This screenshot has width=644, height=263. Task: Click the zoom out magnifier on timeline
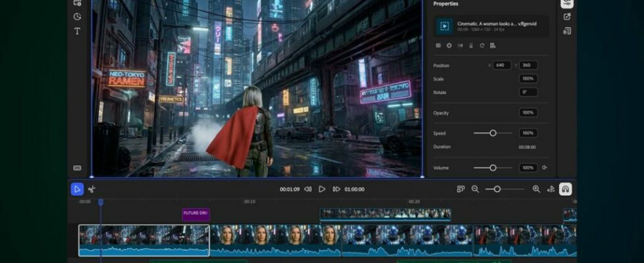coord(475,189)
